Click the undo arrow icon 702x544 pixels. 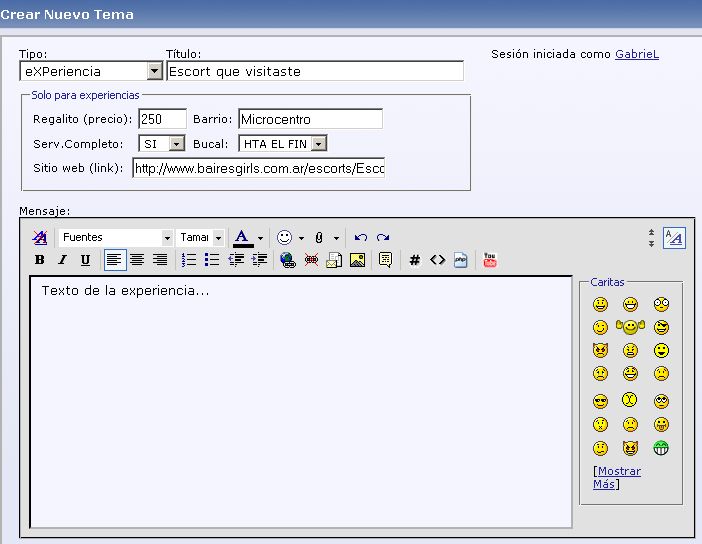click(x=361, y=238)
